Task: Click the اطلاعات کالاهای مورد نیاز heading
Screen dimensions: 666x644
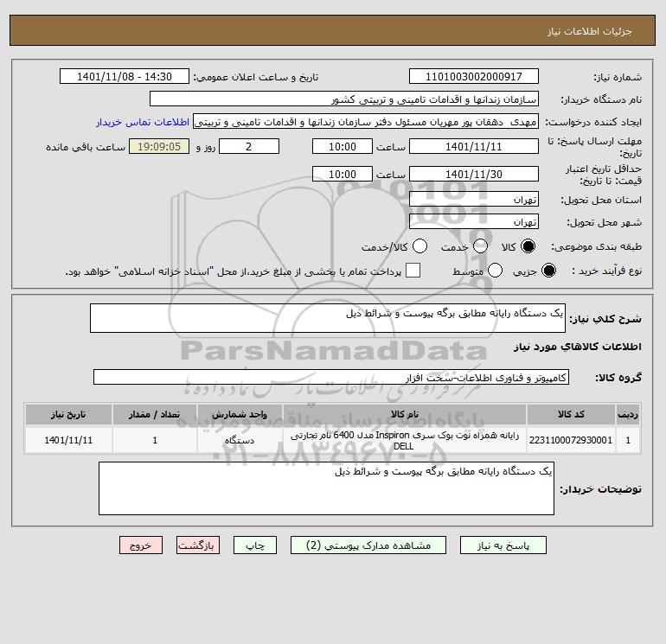Action: (578, 347)
